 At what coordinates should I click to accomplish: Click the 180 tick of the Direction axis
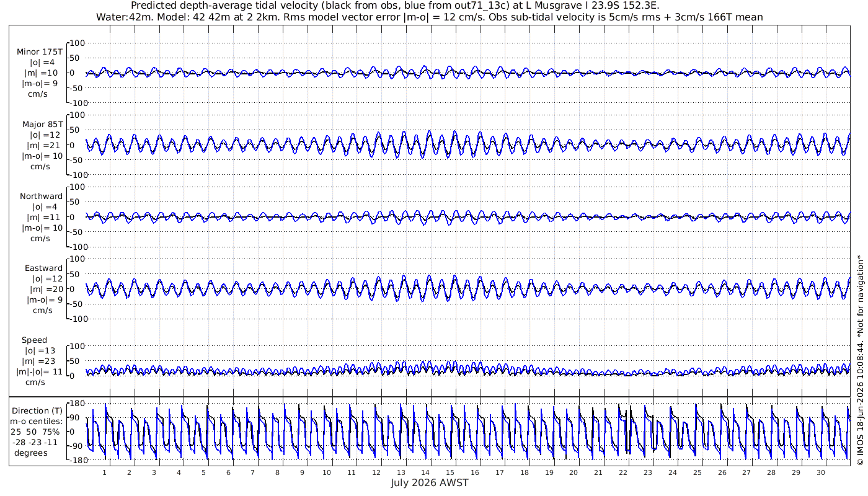coord(77,403)
